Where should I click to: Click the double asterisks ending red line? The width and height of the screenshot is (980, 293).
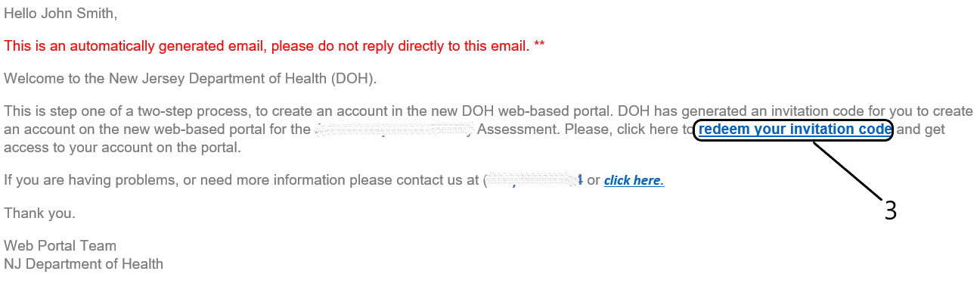pyautogui.click(x=539, y=45)
